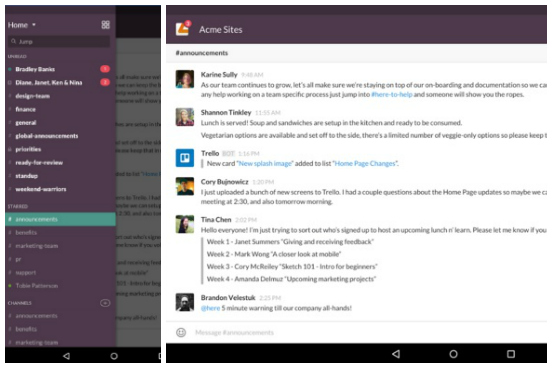Open the "New splash image" Trello card link
This screenshot has width=552, height=368.
coord(265,163)
